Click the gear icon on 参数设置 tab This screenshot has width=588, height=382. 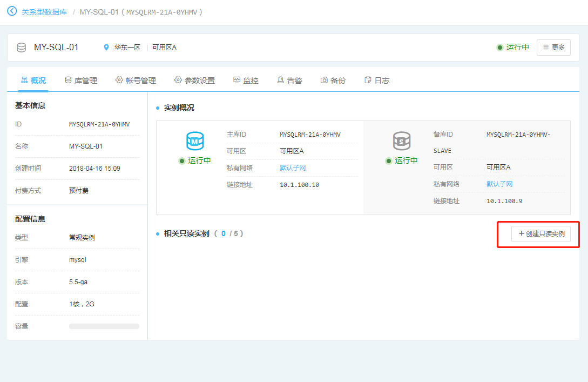point(178,80)
